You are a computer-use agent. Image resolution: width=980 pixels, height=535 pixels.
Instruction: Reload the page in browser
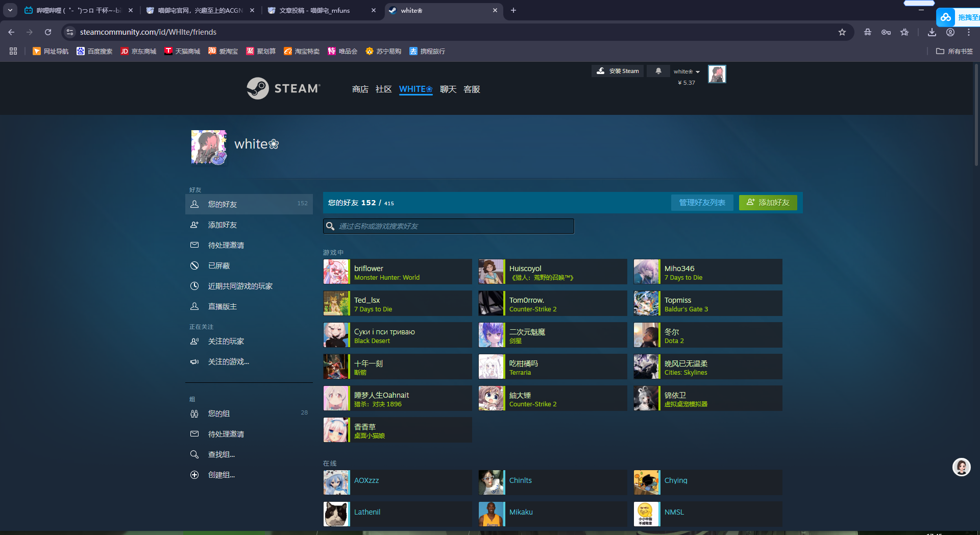pyautogui.click(x=48, y=32)
